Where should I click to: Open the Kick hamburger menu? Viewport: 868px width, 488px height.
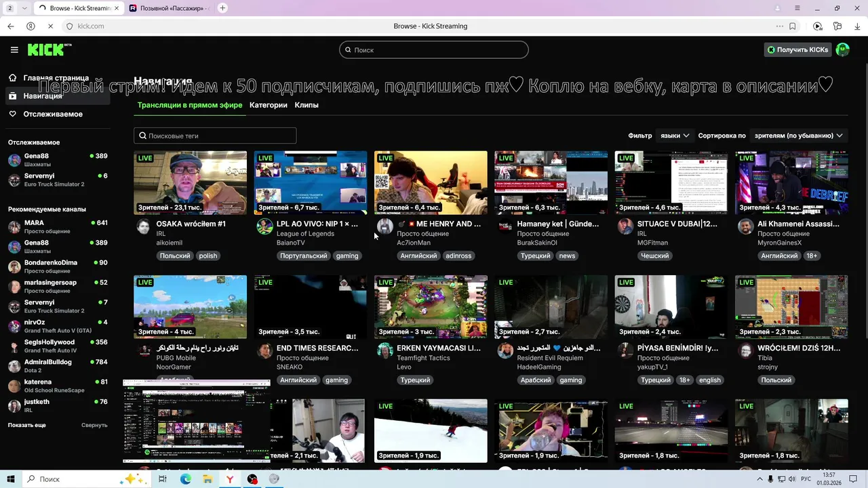tap(14, 49)
